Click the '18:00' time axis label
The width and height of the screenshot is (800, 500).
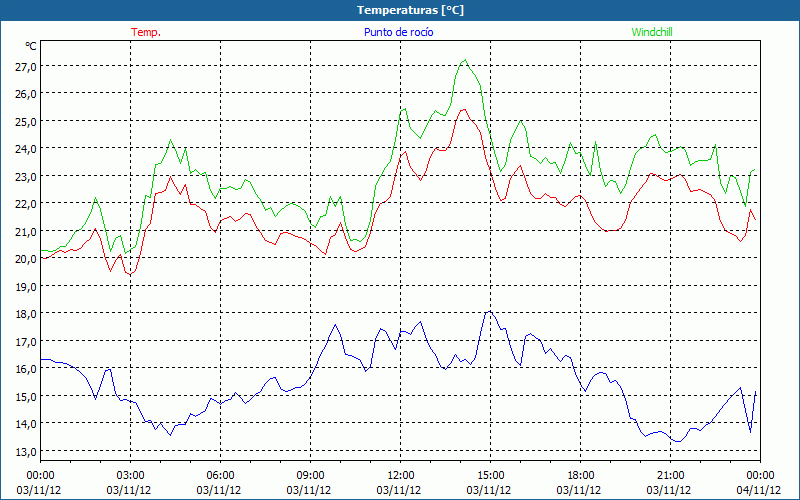coord(580,475)
